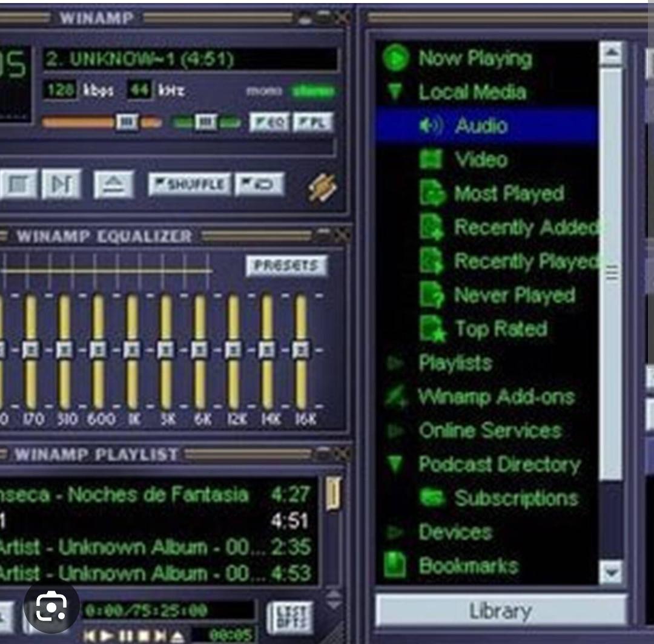Image resolution: width=654 pixels, height=644 pixels.
Task: Toggle the PL playlist window button
Action: [x=313, y=122]
